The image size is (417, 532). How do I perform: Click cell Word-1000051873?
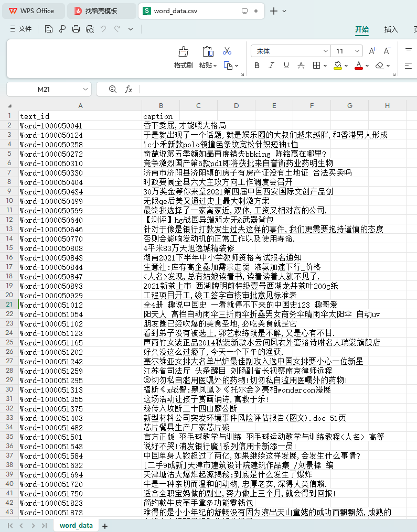(x=80, y=512)
